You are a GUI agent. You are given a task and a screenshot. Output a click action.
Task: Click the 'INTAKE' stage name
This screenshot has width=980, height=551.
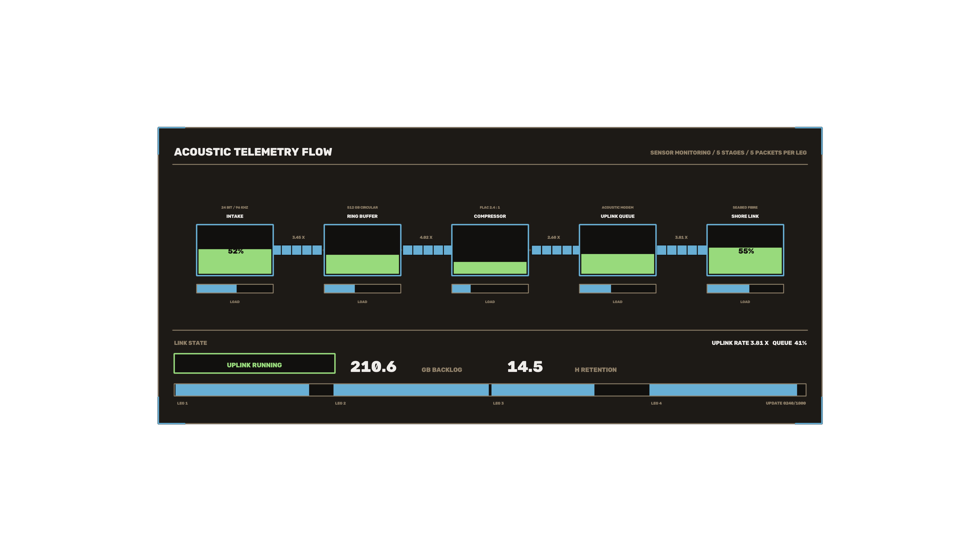point(235,216)
